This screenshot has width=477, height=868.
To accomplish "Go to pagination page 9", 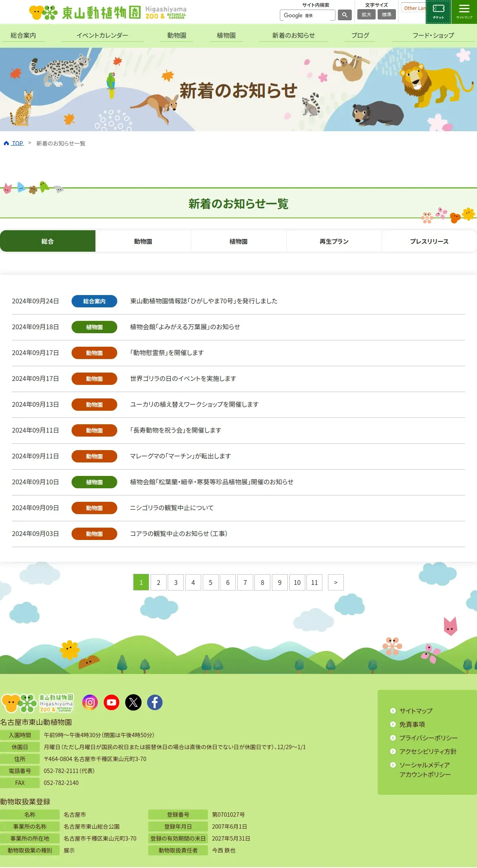I will (x=280, y=582).
